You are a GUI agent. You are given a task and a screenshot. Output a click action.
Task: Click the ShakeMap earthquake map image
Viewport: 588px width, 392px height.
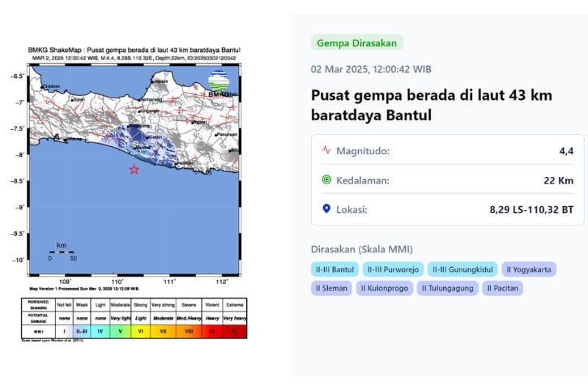click(x=135, y=170)
